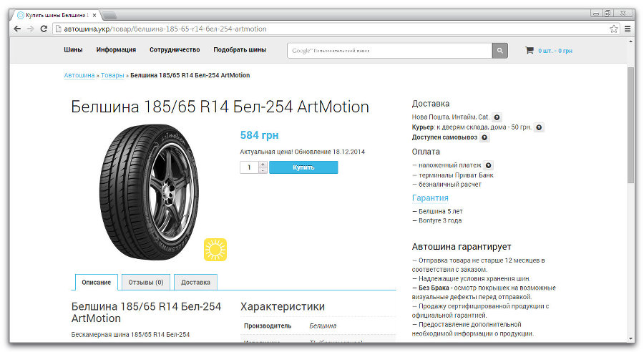Show help for наложенный платеж

click(489, 165)
